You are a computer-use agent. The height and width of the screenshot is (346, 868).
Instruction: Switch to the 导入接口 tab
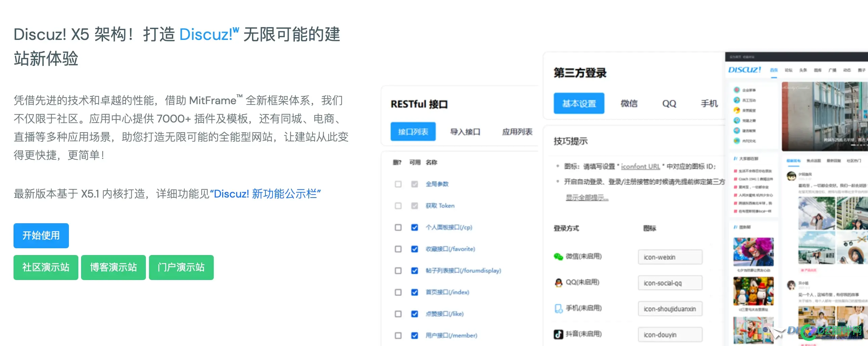465,132
